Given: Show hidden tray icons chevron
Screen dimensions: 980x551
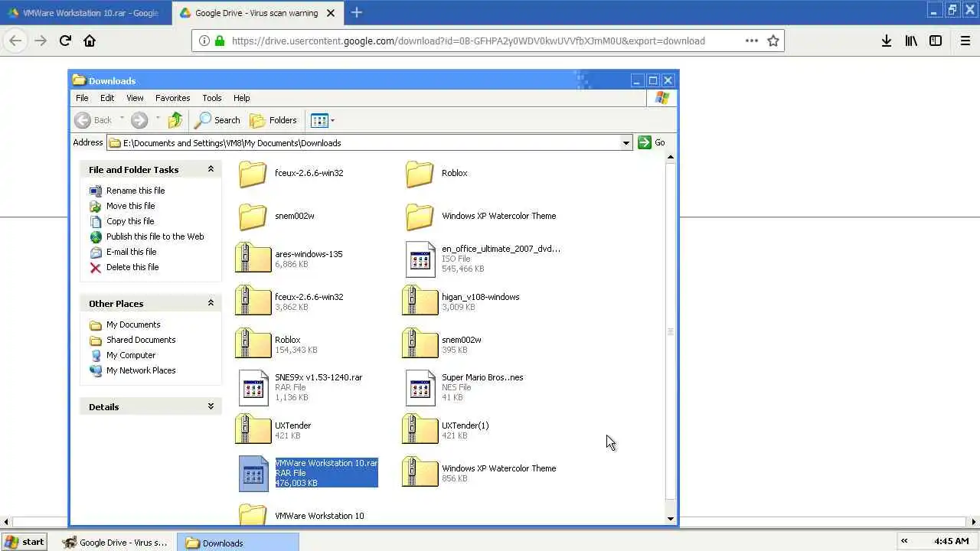Looking at the screenshot, I should [x=904, y=542].
